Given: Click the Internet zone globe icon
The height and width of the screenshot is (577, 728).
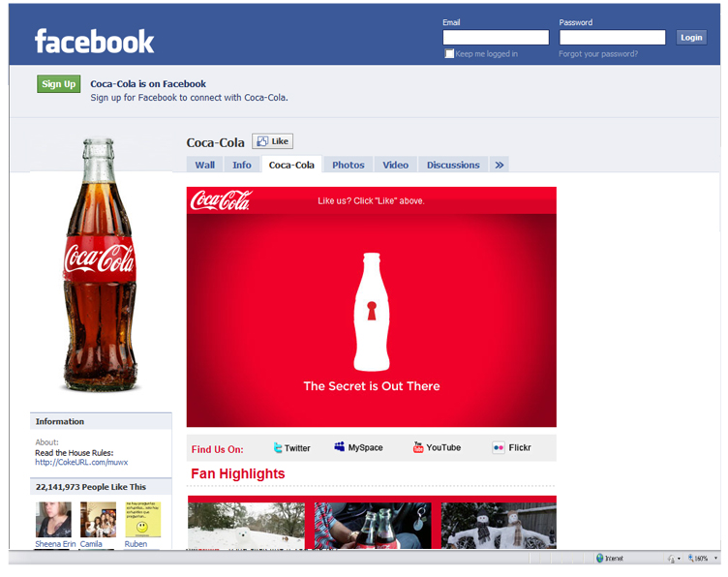Looking at the screenshot, I should click(x=599, y=558).
